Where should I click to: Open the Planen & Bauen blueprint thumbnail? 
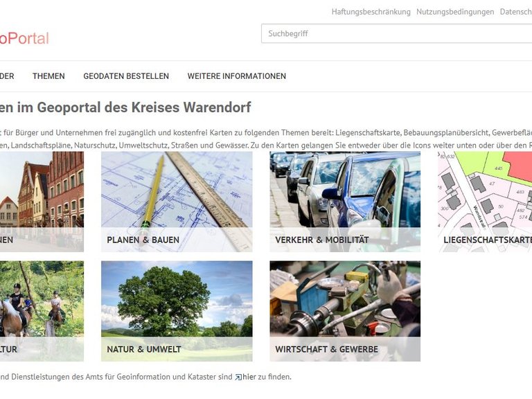[x=177, y=190]
